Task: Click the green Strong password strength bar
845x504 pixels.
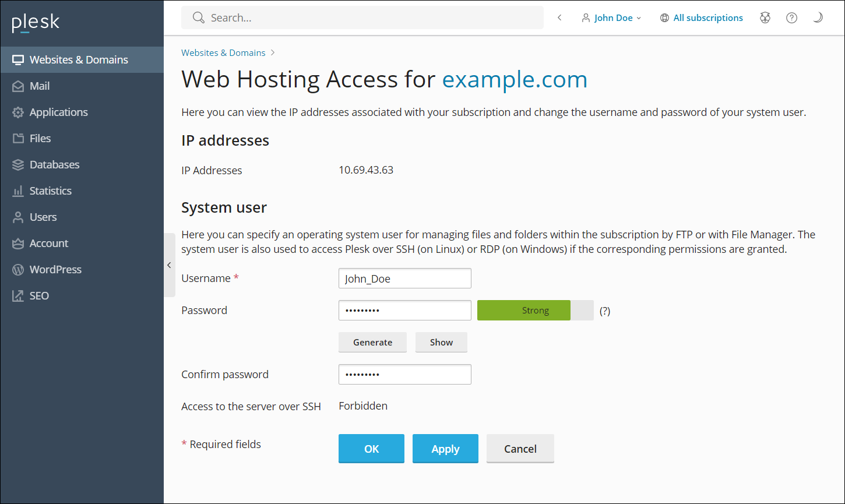Action: 523,310
